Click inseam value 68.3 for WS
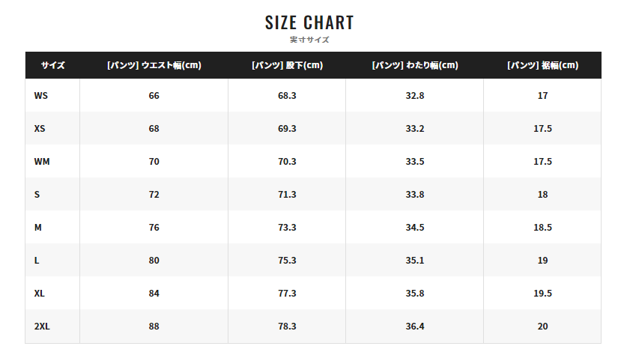 pos(287,95)
